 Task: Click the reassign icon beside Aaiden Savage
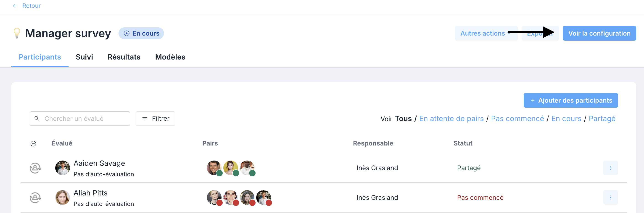point(35,168)
